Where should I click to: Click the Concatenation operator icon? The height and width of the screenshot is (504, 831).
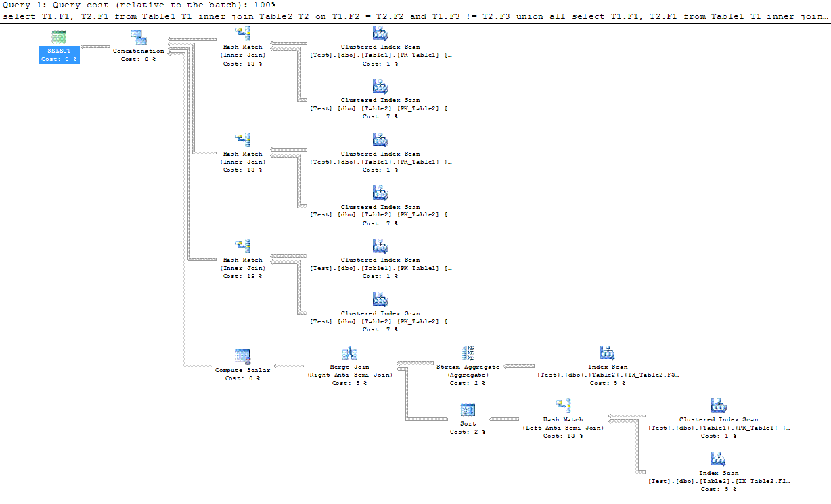coord(138,37)
